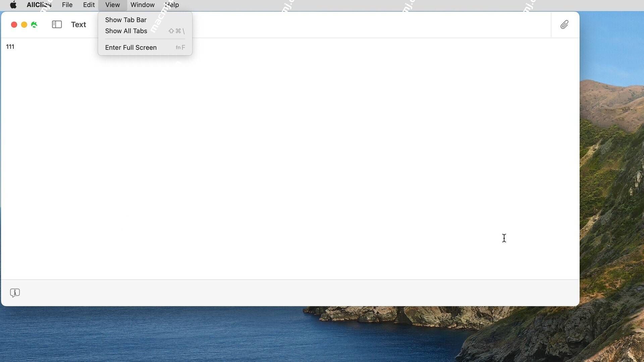Image resolution: width=644 pixels, height=362 pixels.
Task: Select 'Enter Full Screen' option
Action: click(x=131, y=47)
